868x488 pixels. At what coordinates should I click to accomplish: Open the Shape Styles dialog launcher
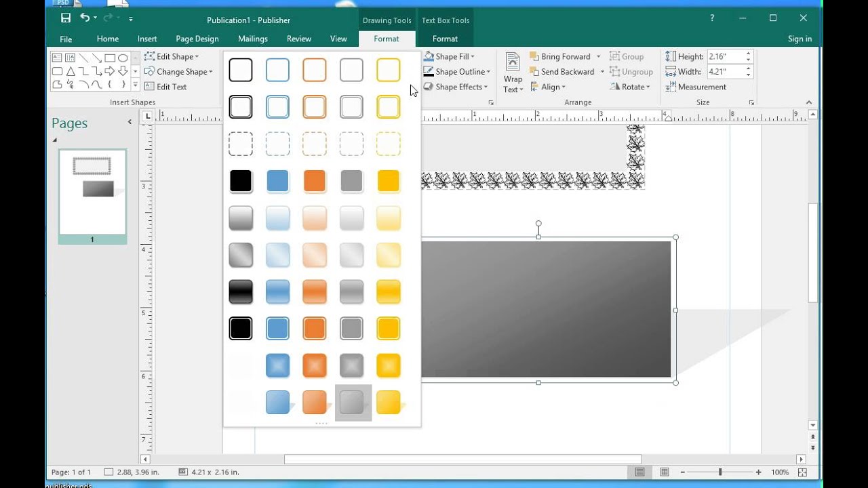pyautogui.click(x=491, y=102)
